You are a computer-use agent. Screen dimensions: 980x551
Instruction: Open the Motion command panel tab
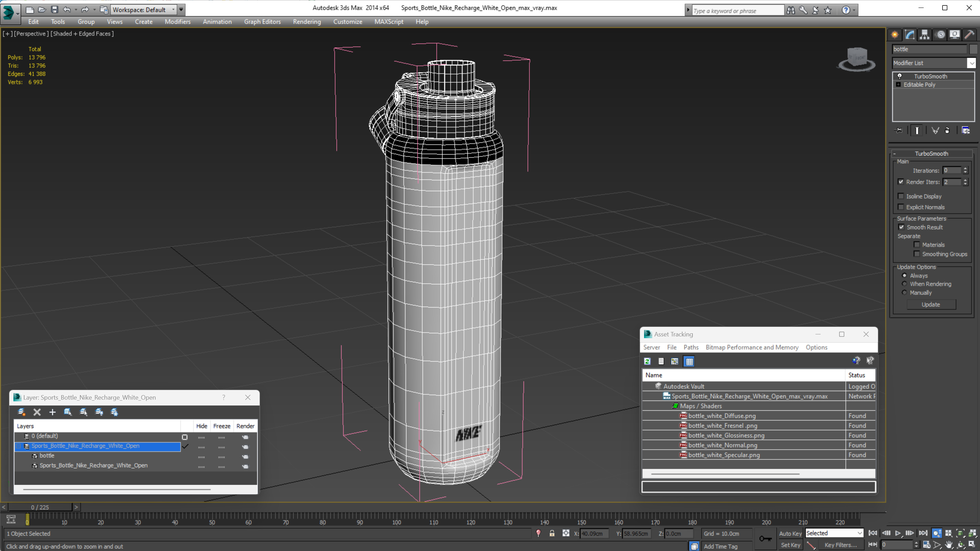point(940,35)
